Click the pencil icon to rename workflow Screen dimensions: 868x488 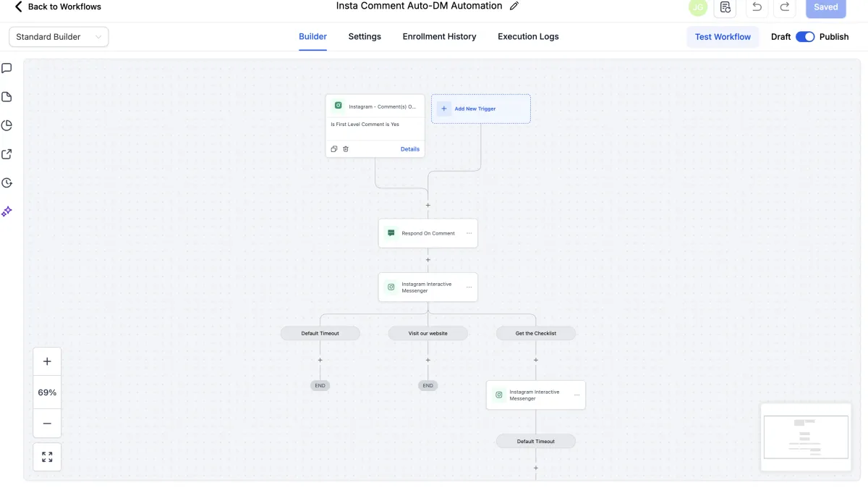coord(514,7)
